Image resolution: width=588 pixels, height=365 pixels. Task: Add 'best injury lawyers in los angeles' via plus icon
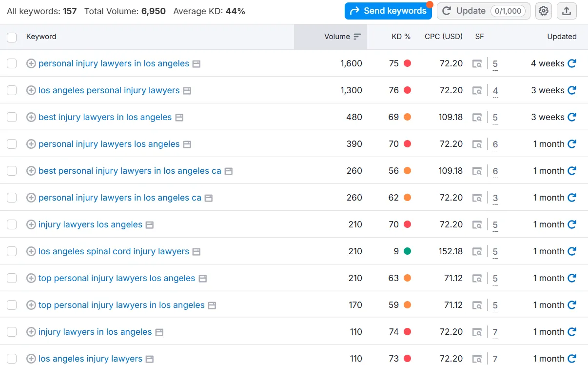[31, 117]
